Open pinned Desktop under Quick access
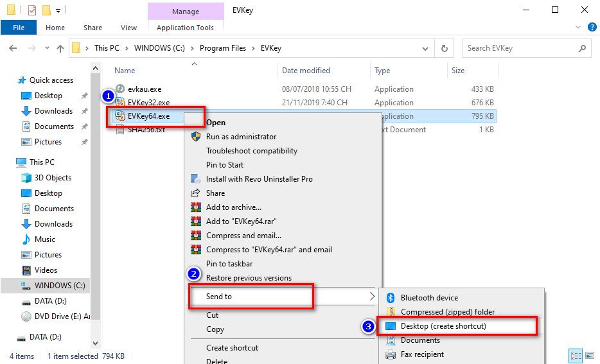 (x=48, y=96)
